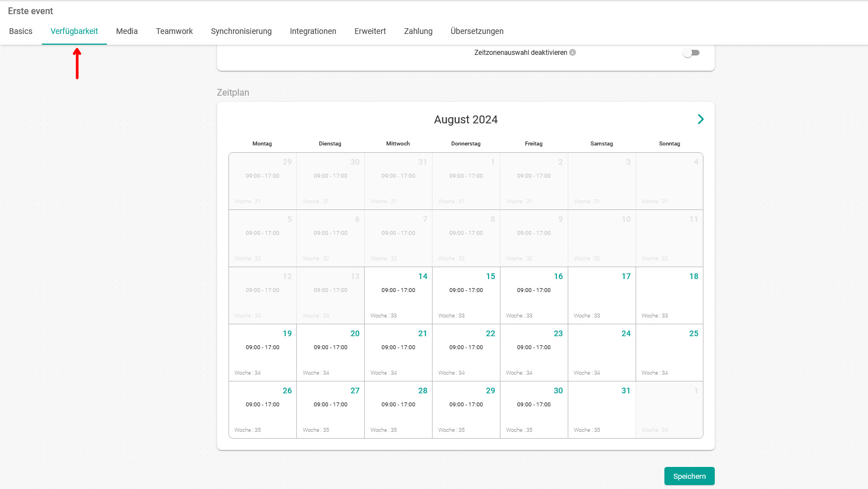The image size is (868, 489).
Task: Pick August 28 calendar day
Action: pos(398,410)
